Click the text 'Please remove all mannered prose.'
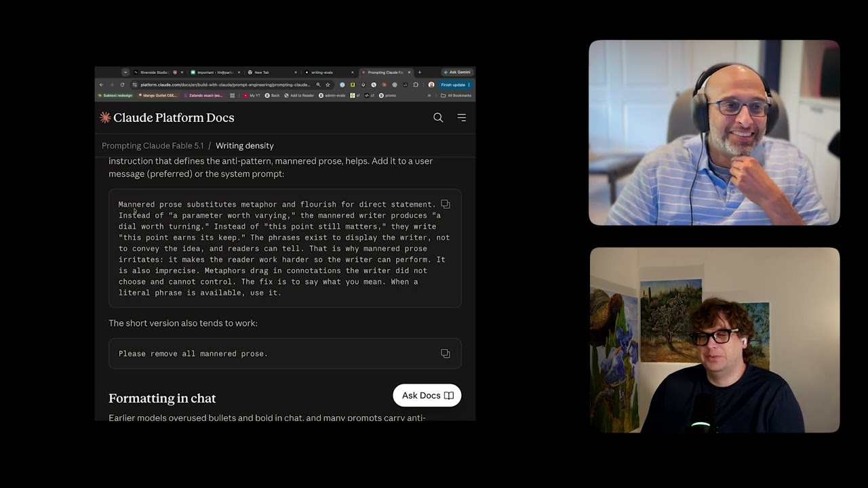Screen dimensions: 868x488 pos(193,354)
